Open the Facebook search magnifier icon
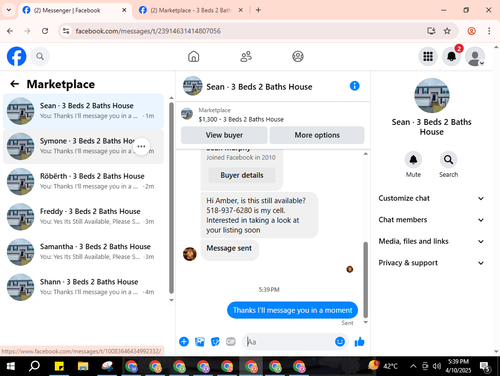Image resolution: width=500 pixels, height=376 pixels. click(40, 56)
